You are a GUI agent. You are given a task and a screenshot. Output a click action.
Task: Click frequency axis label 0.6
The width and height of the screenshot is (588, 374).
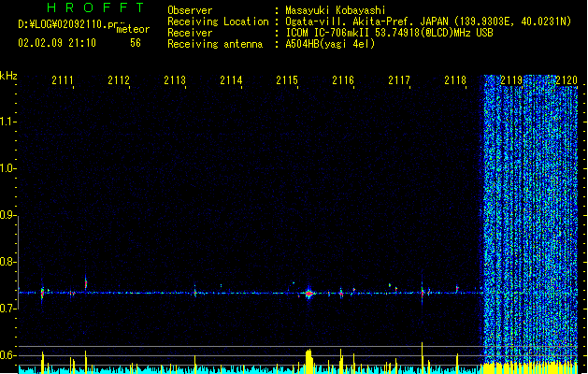[x=8, y=355]
